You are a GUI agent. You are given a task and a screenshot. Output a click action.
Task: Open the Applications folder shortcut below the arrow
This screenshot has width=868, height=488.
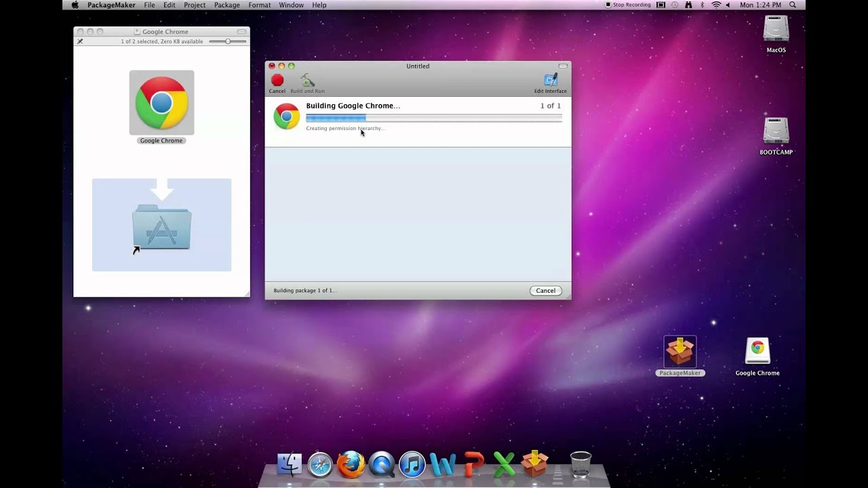click(x=161, y=227)
